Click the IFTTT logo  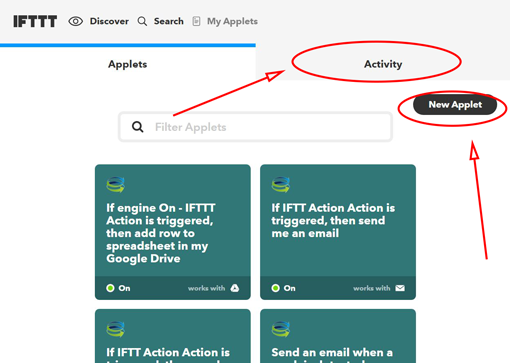pyautogui.click(x=35, y=21)
